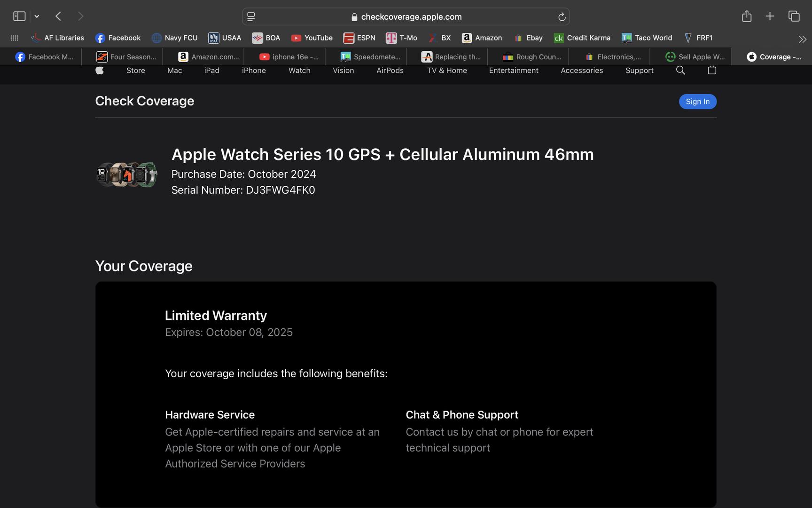Open Ebay bookmark
The width and height of the screenshot is (812, 508).
click(528, 38)
